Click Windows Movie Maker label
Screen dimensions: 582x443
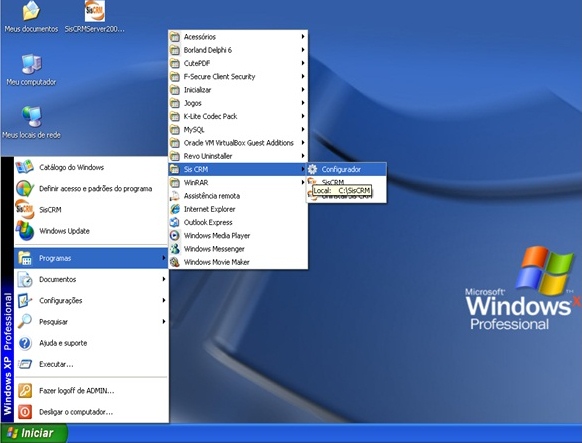pyautogui.click(x=216, y=262)
